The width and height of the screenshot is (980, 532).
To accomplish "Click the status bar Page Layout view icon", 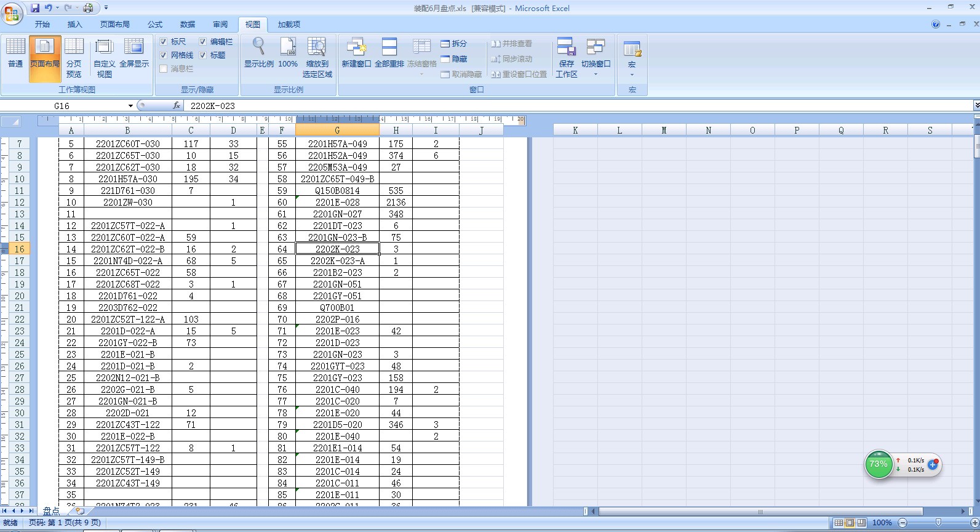I will tap(850, 523).
